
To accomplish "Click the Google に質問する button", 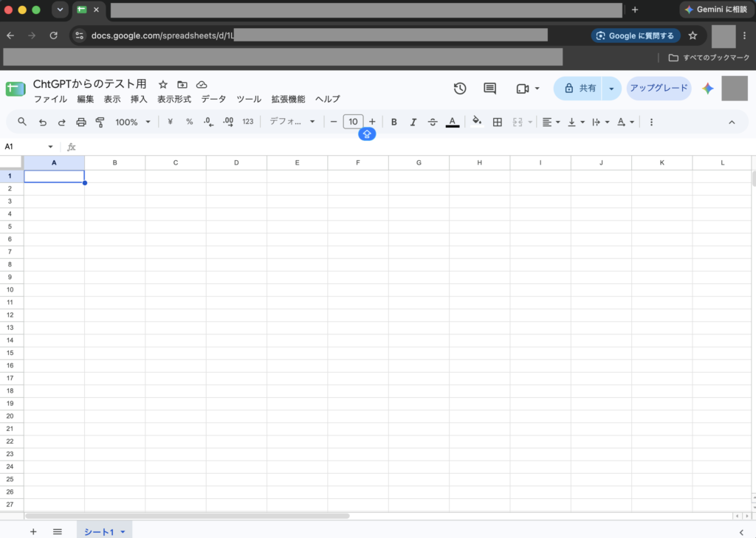I will point(636,35).
